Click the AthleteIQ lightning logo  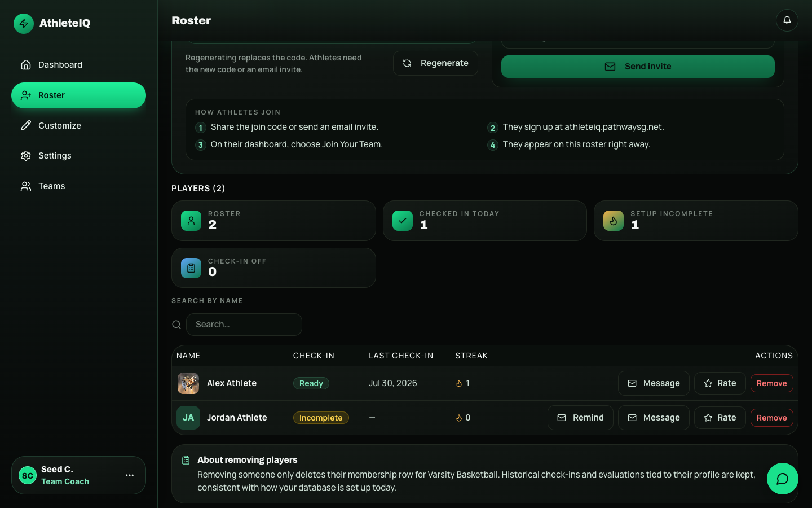point(24,23)
